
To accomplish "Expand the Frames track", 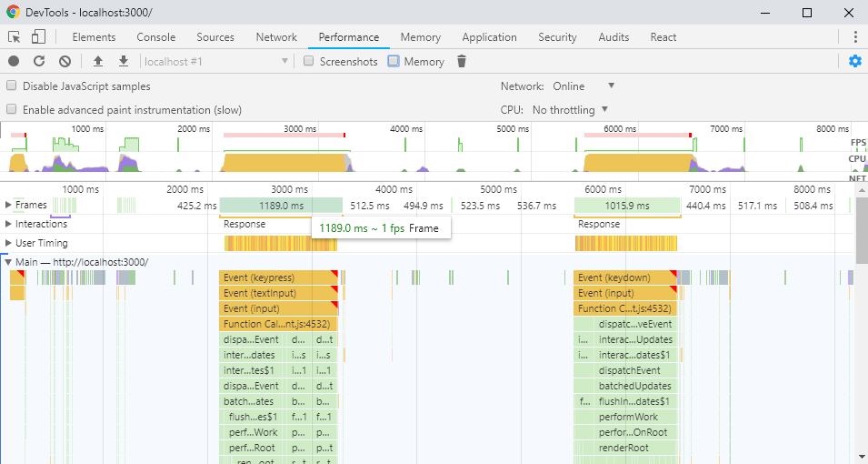I will [x=9, y=205].
